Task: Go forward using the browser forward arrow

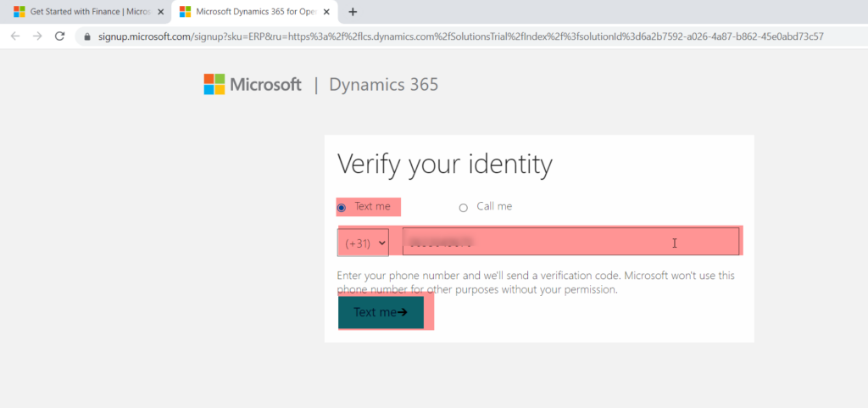Action: 37,36
